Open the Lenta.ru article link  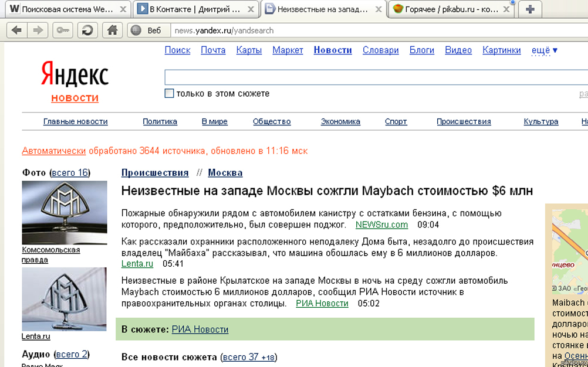pos(136,264)
